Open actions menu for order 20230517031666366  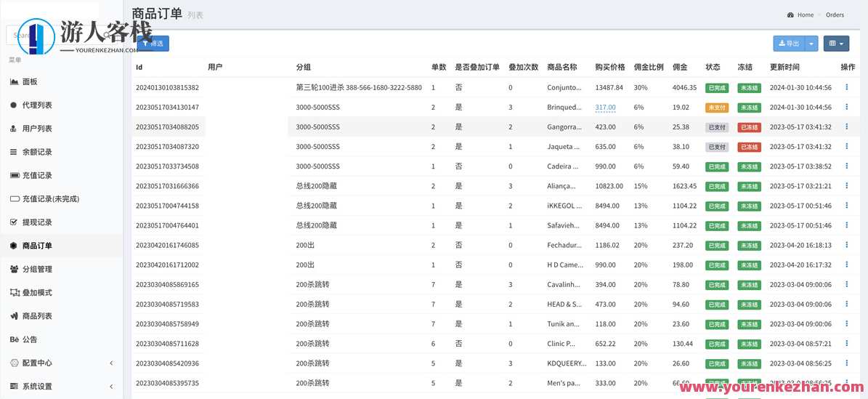846,185
